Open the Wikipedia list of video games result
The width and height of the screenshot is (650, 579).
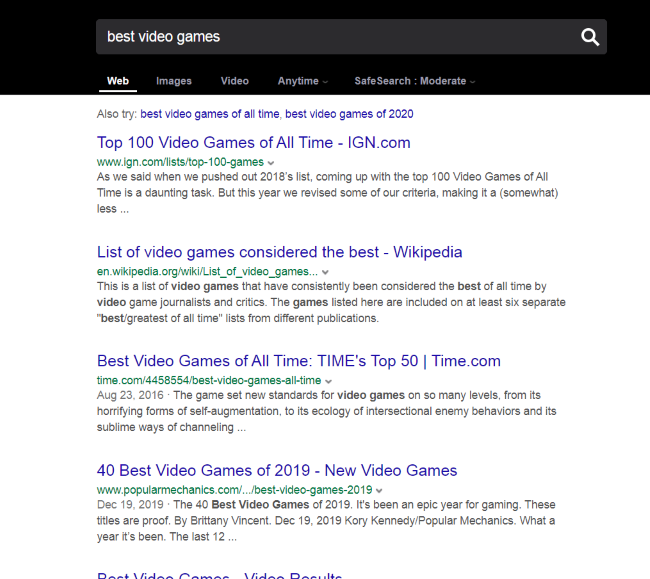(279, 252)
